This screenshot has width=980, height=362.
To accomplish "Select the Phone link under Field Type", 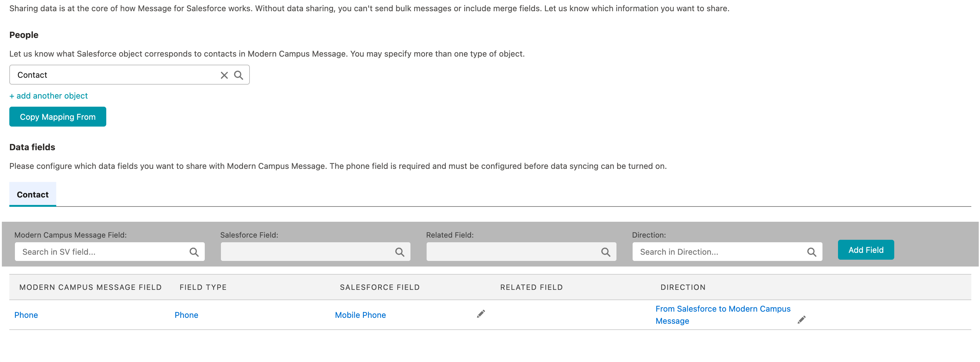I will pos(186,315).
